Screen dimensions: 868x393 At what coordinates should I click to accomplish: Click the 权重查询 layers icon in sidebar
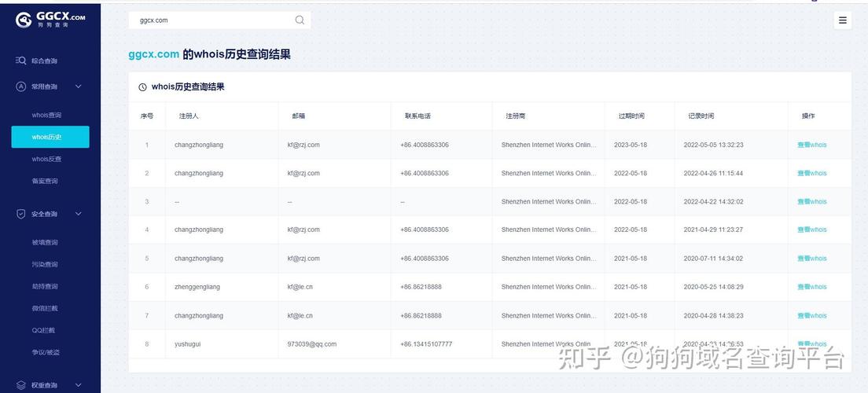(x=21, y=385)
